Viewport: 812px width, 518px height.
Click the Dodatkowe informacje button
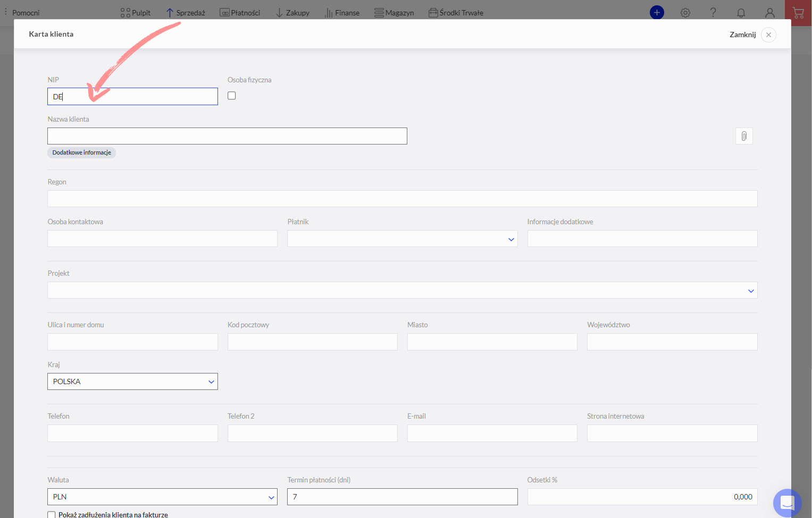tap(81, 152)
